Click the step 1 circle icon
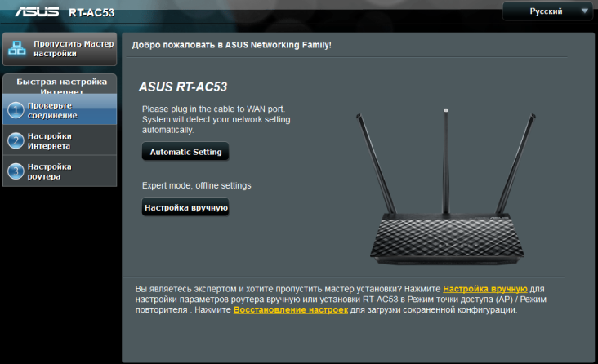 [x=16, y=110]
